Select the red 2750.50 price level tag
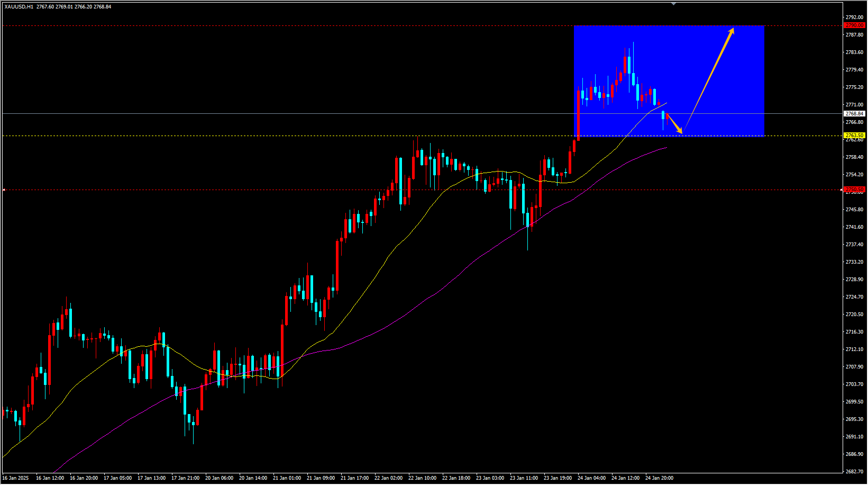 click(855, 190)
